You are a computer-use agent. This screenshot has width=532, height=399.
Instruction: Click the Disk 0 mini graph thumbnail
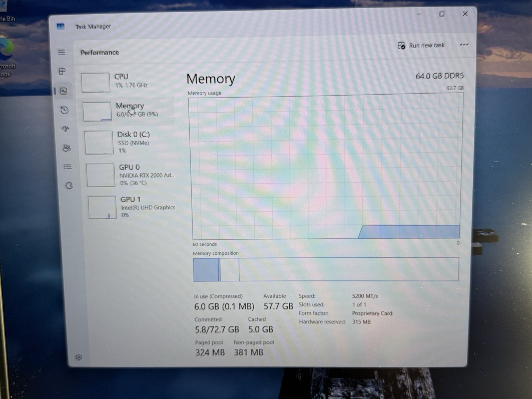[x=99, y=143]
